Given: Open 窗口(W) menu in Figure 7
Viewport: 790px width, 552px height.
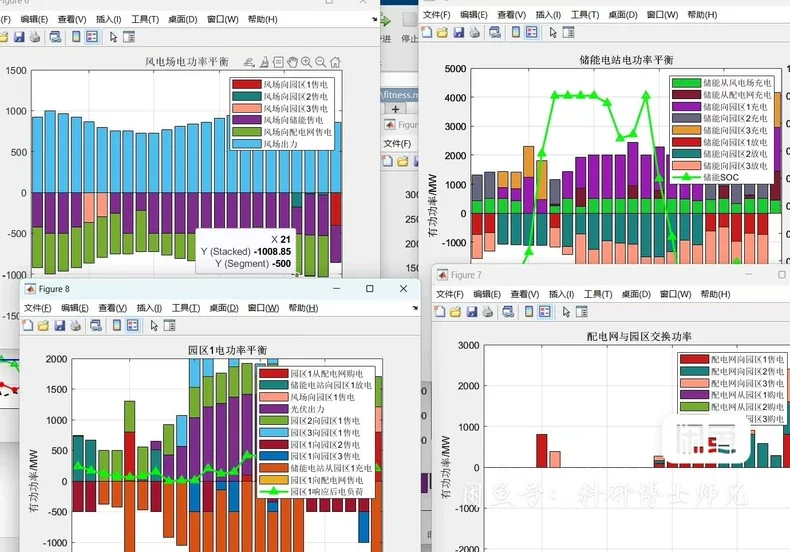Looking at the screenshot, I should (x=676, y=294).
